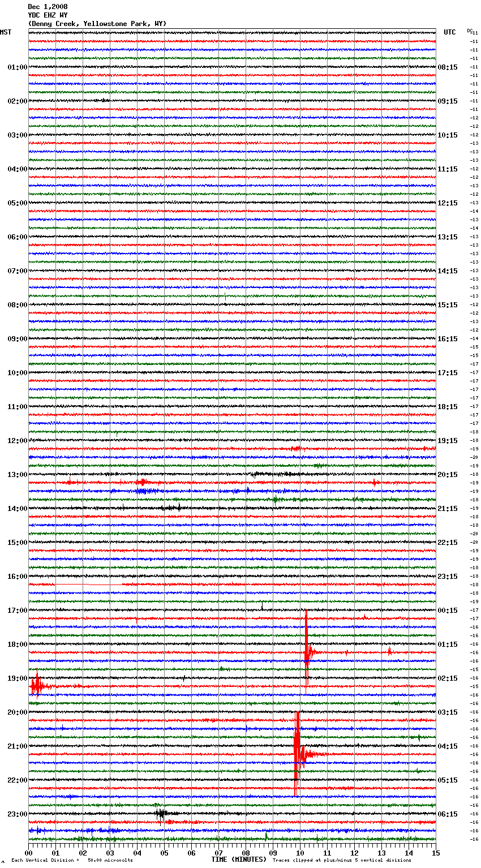Click the 16:15 UTC time label
Screen dimensions: 481x868
pyautogui.click(x=448, y=339)
